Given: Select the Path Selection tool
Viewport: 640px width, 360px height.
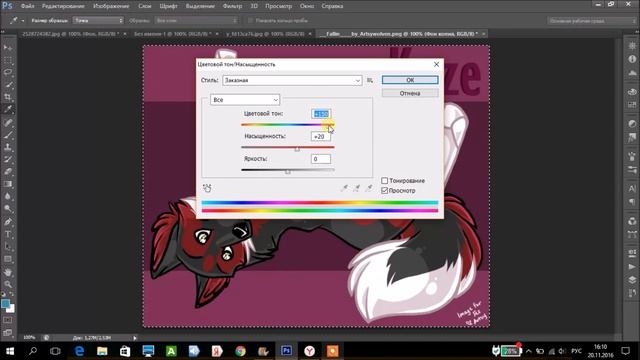Looking at the screenshot, I should coord(8,247).
